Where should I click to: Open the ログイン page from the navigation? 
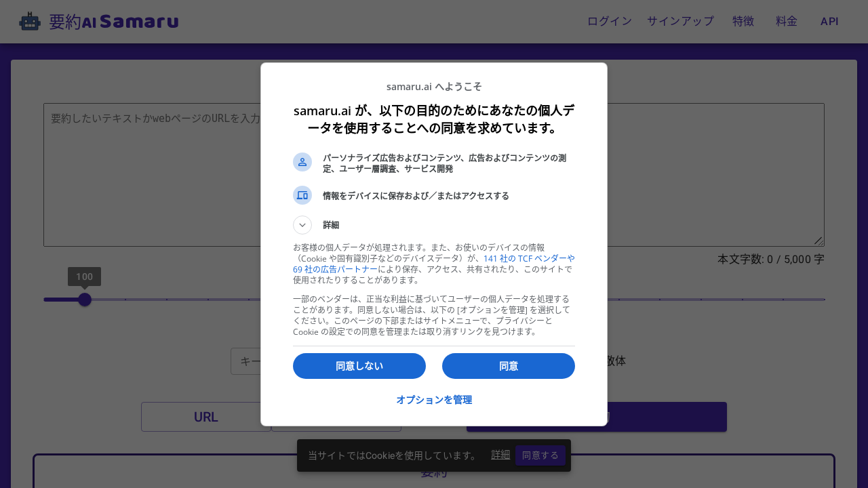pos(608,21)
